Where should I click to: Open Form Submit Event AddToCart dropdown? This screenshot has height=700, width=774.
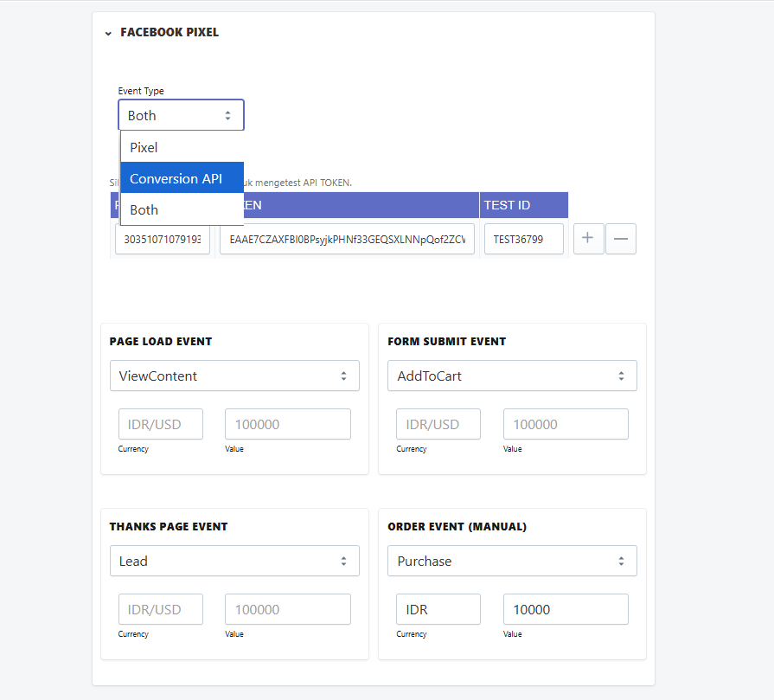[512, 376]
